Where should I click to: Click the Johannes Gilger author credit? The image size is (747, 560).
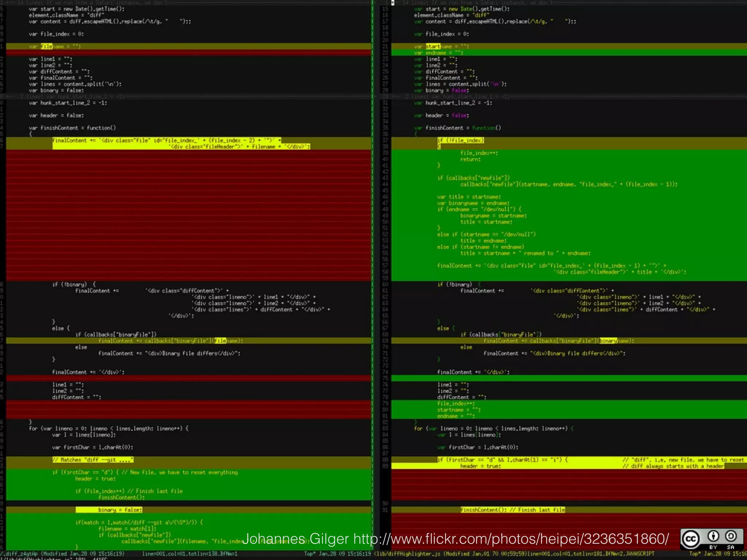tap(295, 539)
